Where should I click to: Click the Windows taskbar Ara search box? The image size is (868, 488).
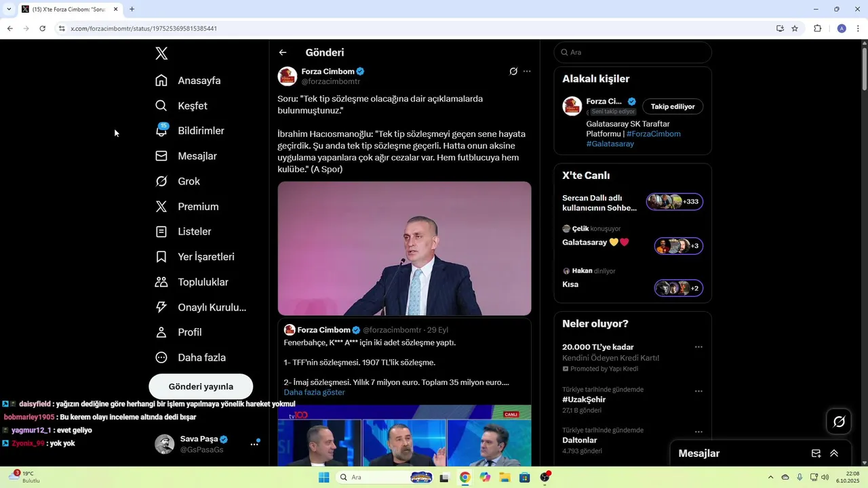[x=385, y=477]
